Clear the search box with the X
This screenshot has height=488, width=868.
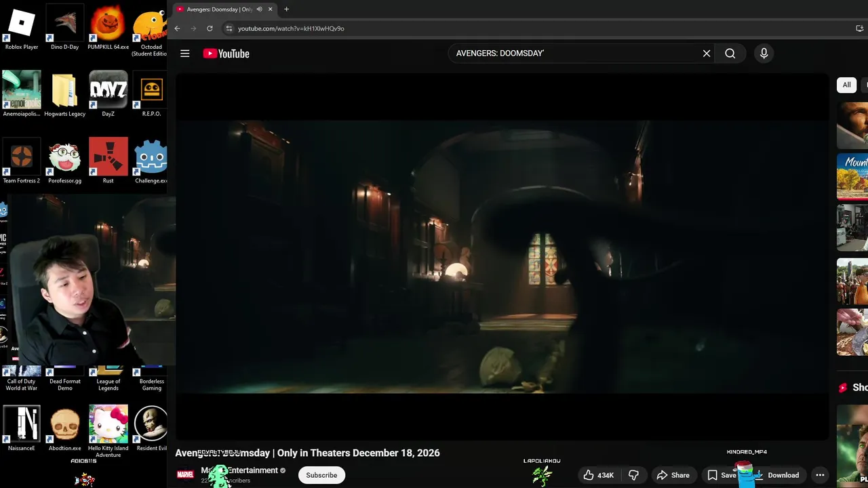(x=707, y=54)
